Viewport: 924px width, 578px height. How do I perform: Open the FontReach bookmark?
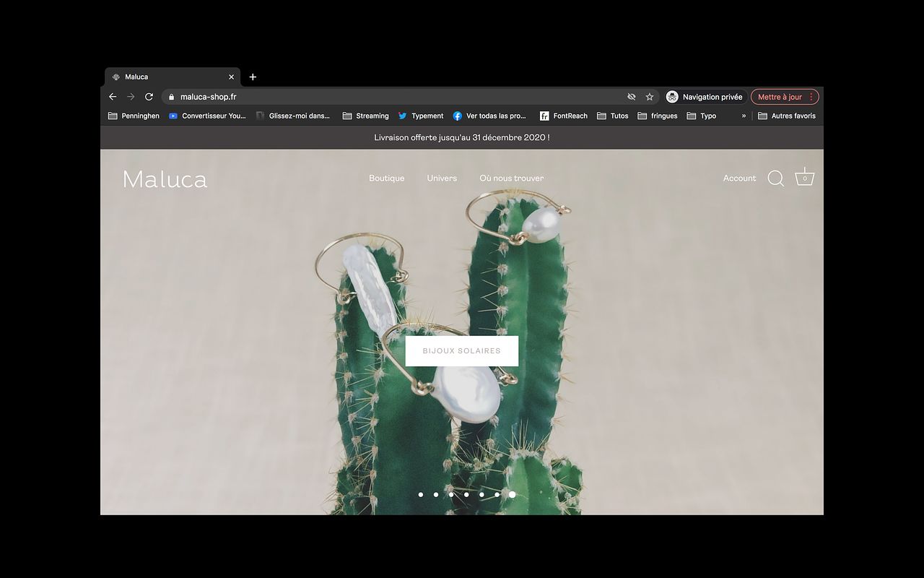[x=563, y=116]
